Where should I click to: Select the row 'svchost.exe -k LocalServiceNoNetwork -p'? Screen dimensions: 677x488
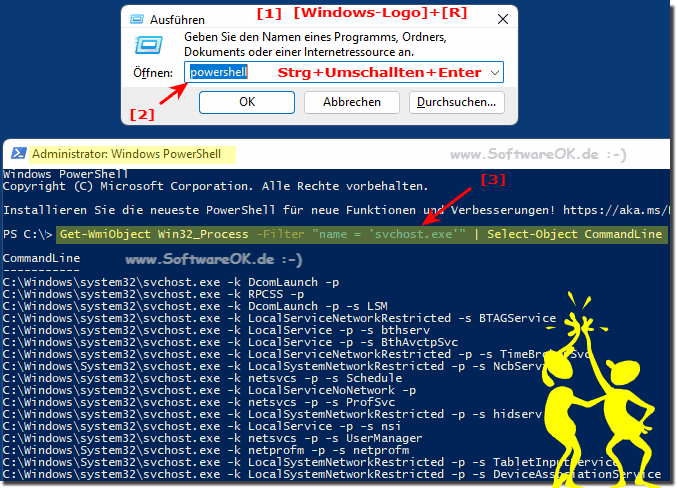click(209, 390)
